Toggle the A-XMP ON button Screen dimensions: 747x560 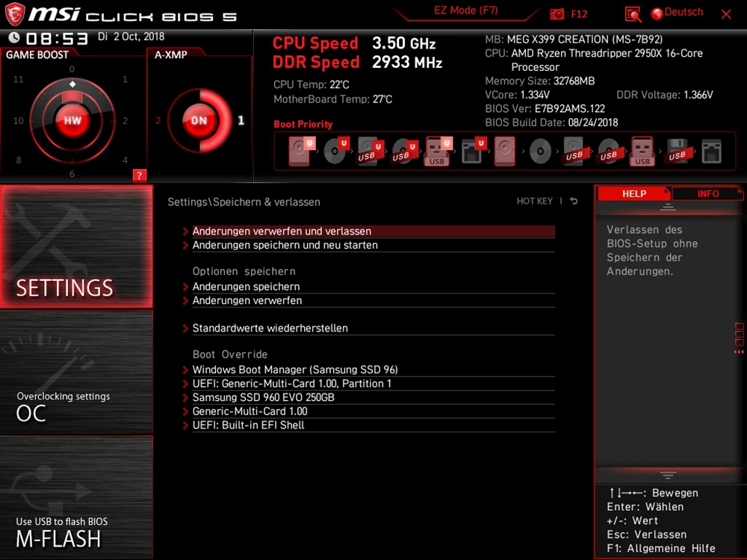point(199,120)
